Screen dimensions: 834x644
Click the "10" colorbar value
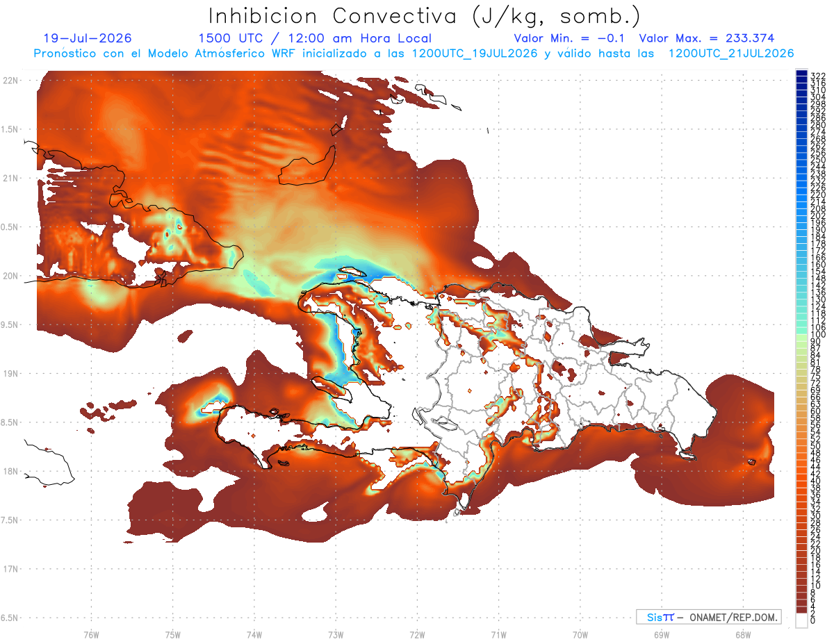click(x=815, y=586)
